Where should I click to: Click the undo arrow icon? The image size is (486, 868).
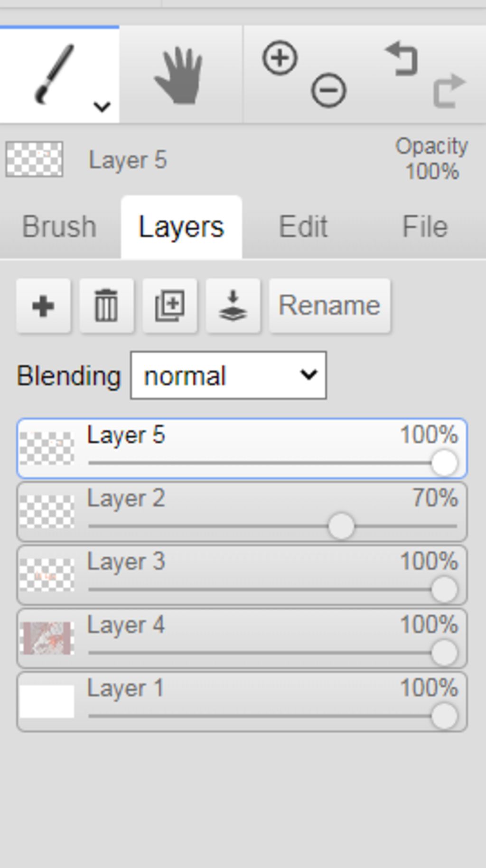[402, 58]
